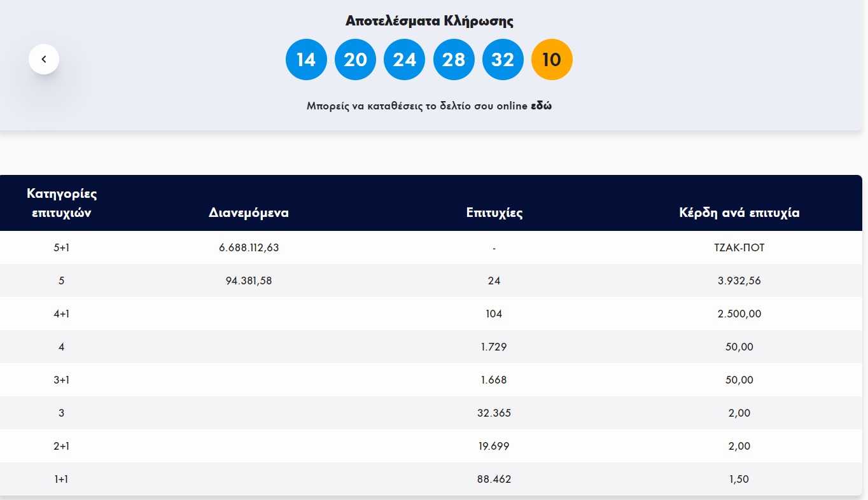The height and width of the screenshot is (500, 868).
Task: Click the 88.462 winners count
Action: [494, 479]
